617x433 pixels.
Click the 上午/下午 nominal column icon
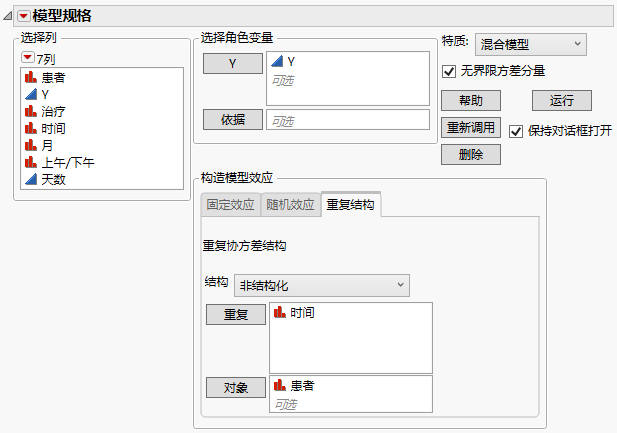click(31, 162)
